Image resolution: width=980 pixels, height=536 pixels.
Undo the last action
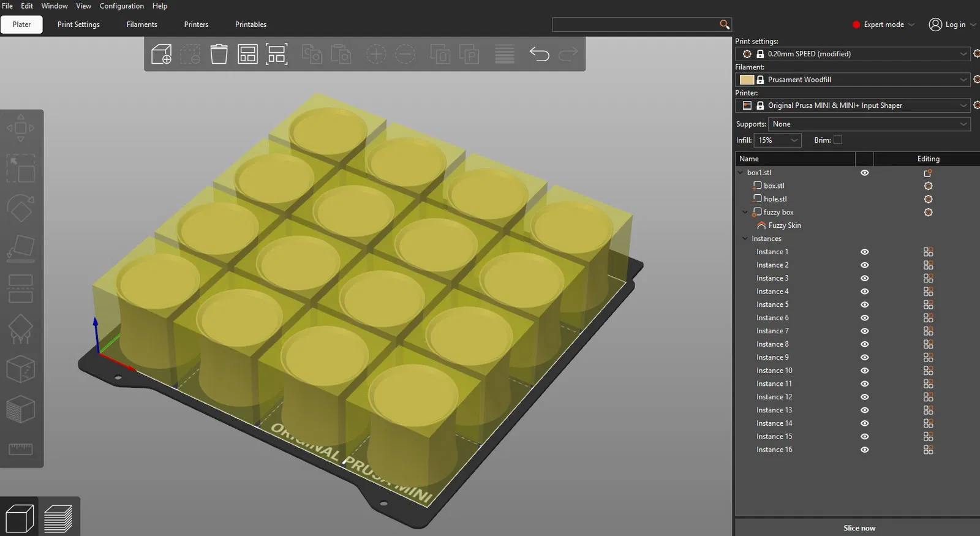tap(540, 54)
